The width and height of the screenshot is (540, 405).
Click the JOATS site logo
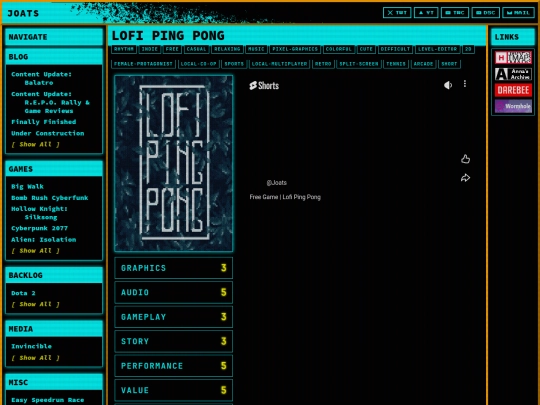click(x=23, y=13)
